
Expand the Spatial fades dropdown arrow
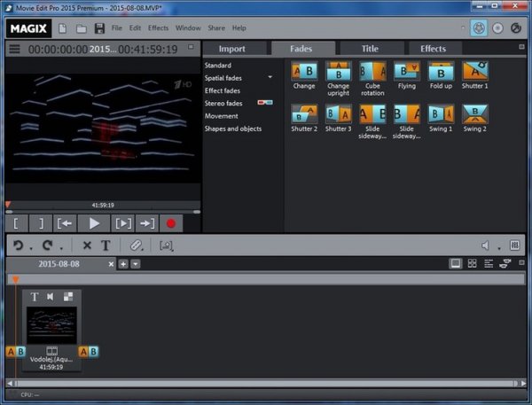pos(270,77)
